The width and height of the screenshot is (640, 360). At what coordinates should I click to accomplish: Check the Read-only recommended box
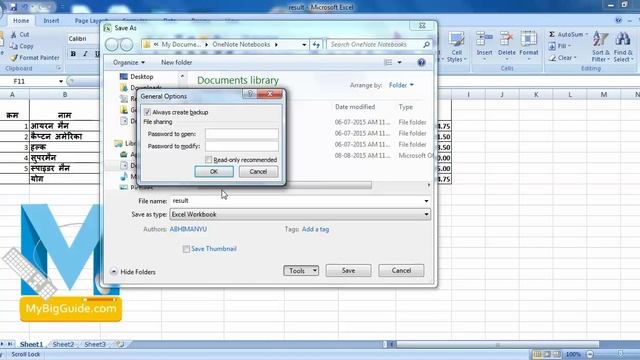[209, 160]
